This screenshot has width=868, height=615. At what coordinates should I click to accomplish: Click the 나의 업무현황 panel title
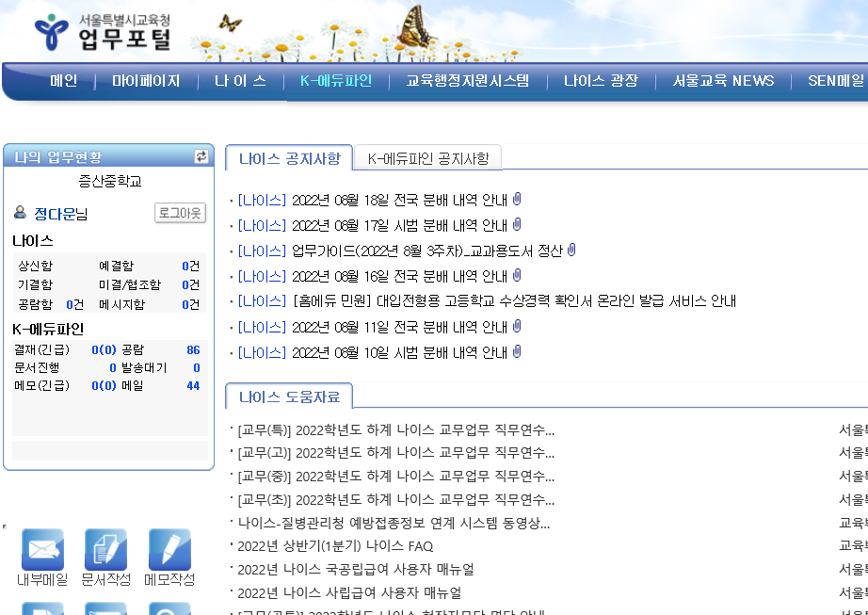tap(58, 157)
